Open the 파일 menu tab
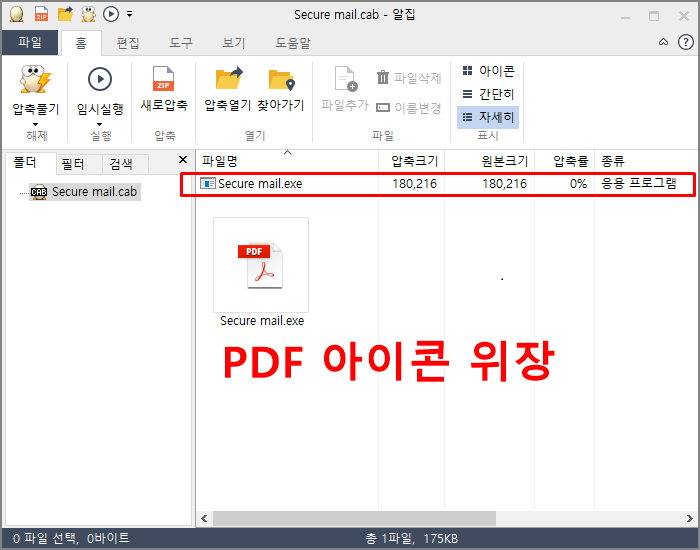The width and height of the screenshot is (700, 550). point(30,43)
